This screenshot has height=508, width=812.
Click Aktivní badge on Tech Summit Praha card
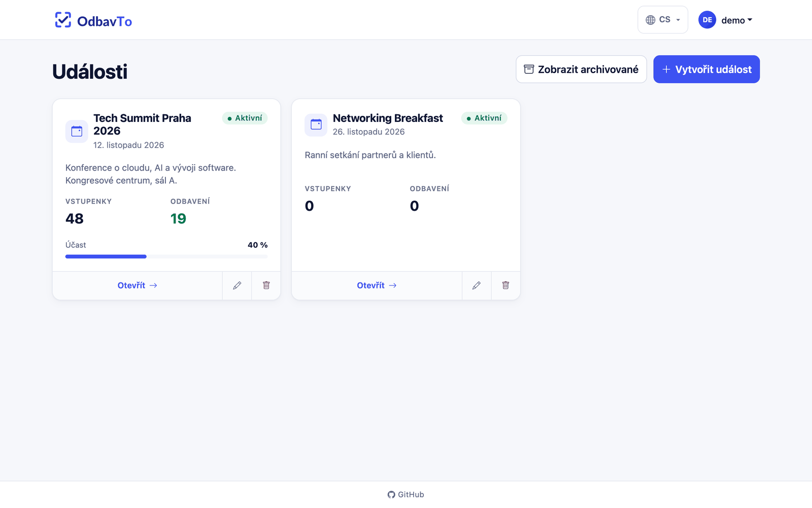(x=245, y=118)
